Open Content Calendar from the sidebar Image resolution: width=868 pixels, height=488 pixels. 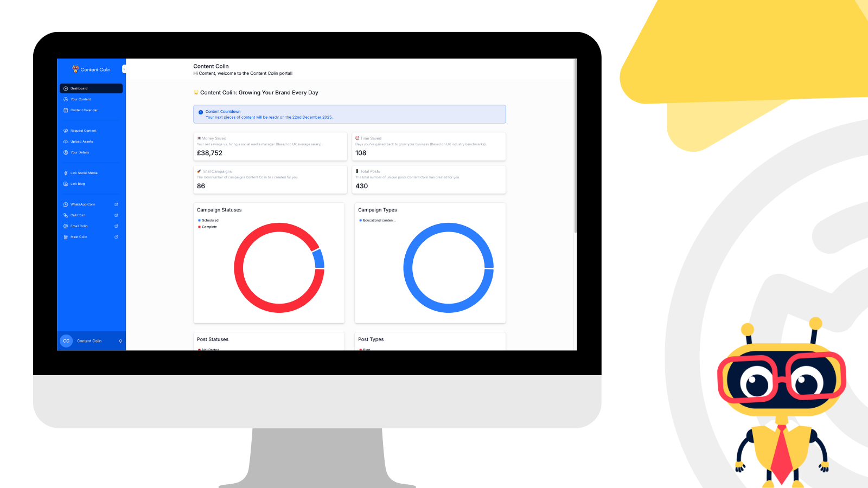(x=91, y=110)
